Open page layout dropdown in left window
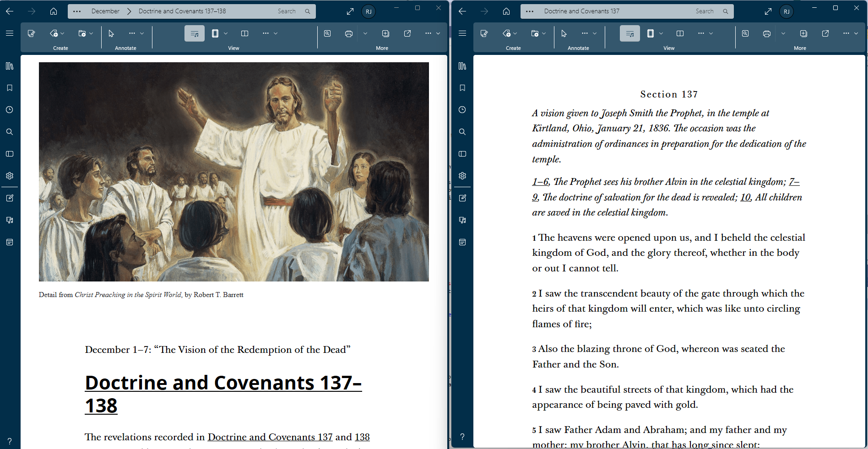 [220, 33]
